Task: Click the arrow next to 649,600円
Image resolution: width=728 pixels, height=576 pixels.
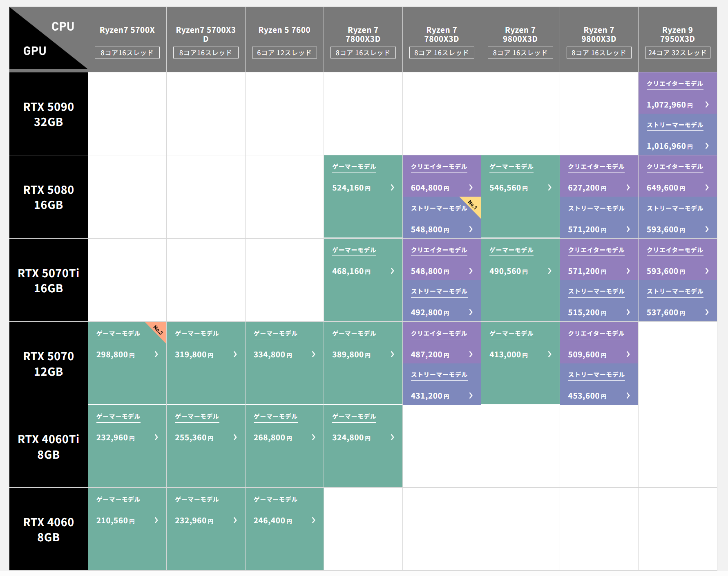Action: pyautogui.click(x=707, y=188)
